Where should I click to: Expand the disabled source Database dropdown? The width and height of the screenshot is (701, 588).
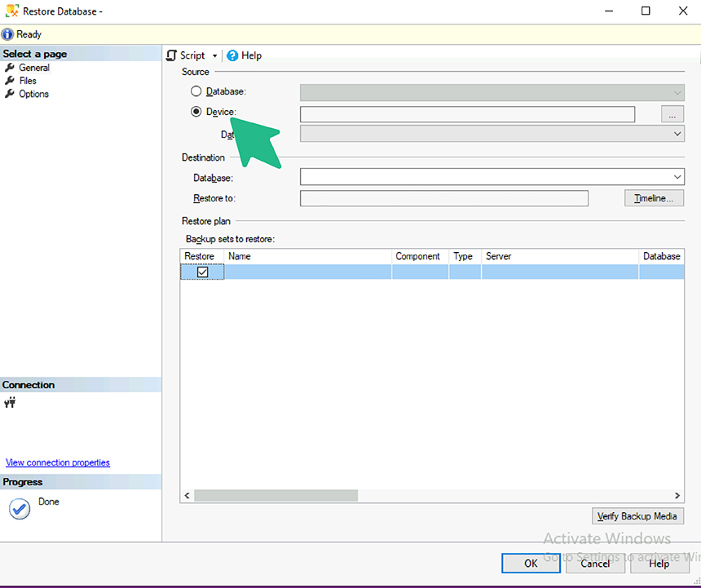(x=677, y=92)
